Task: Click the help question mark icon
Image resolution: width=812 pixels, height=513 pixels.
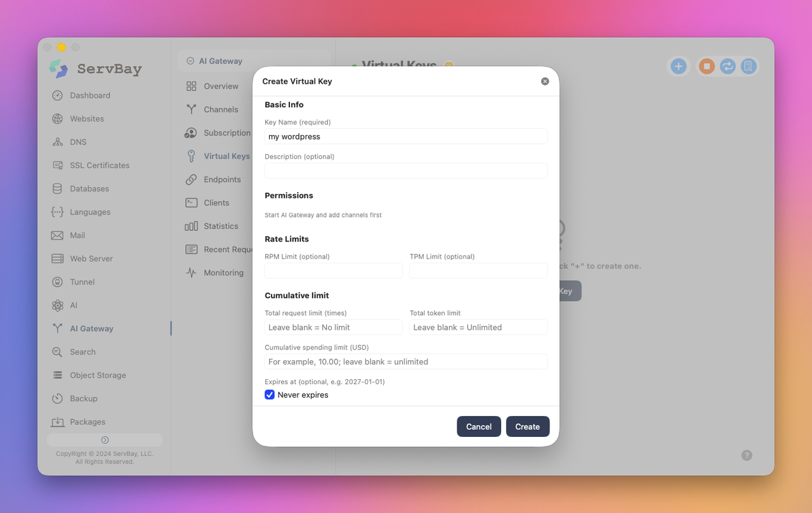Action: pos(747,455)
